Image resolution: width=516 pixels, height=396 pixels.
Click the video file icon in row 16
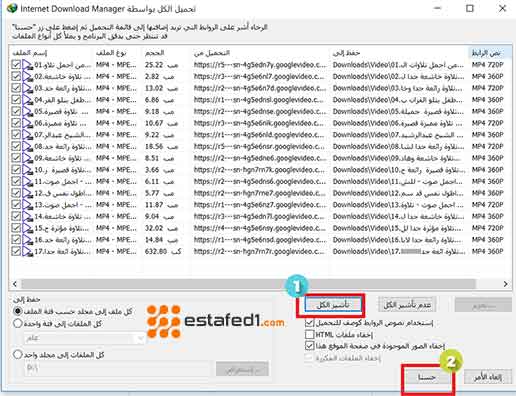pos(28,240)
